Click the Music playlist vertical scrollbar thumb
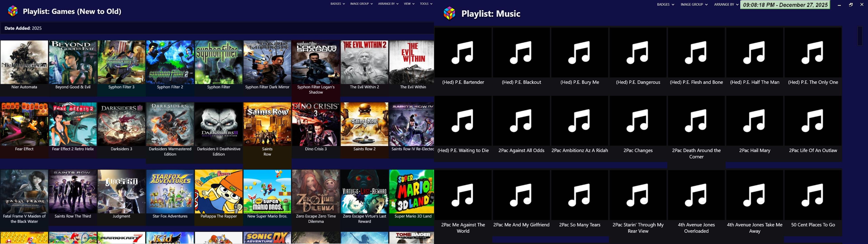The height and width of the screenshot is (244, 868). click(860, 36)
